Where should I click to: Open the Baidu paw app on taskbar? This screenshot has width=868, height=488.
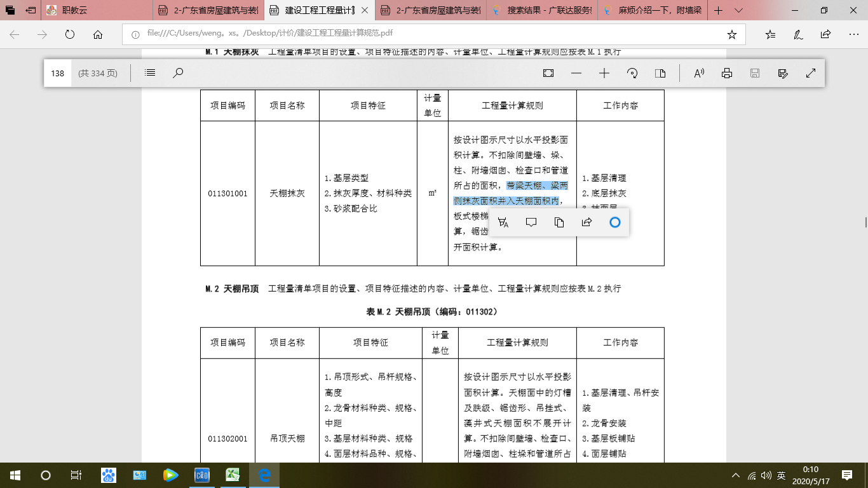109,475
